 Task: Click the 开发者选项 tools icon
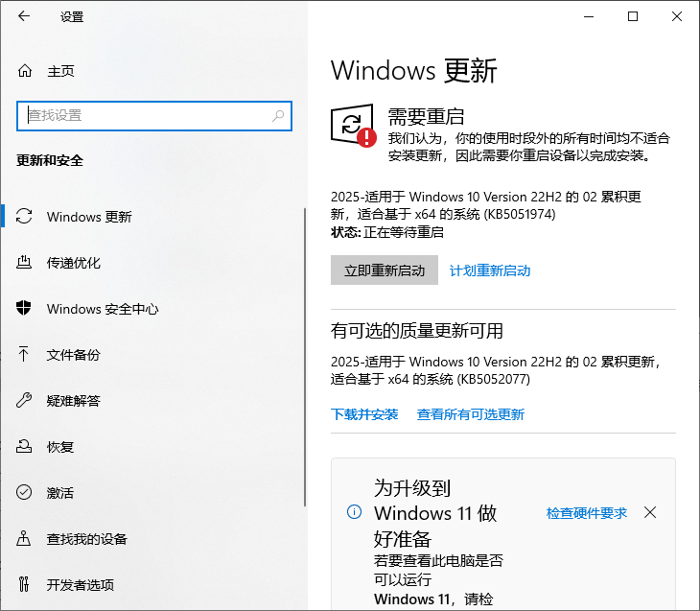(x=24, y=584)
